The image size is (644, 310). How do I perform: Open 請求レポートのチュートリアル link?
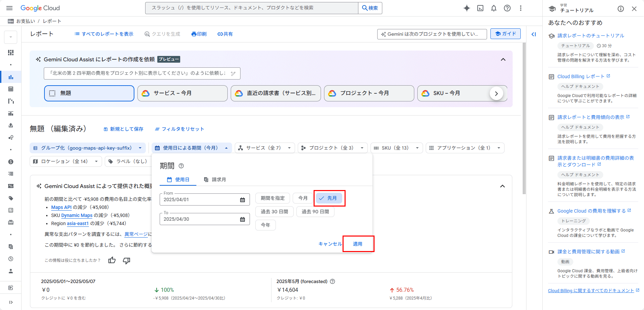[590, 36]
